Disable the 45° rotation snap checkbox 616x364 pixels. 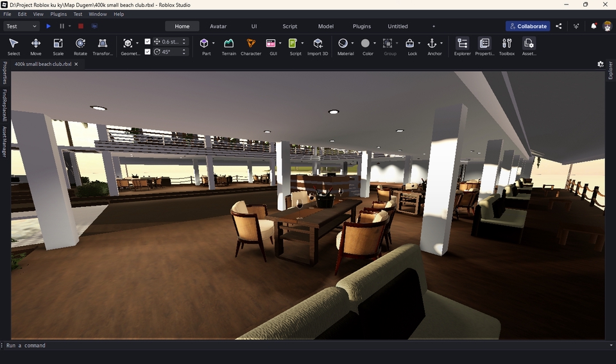pyautogui.click(x=148, y=52)
